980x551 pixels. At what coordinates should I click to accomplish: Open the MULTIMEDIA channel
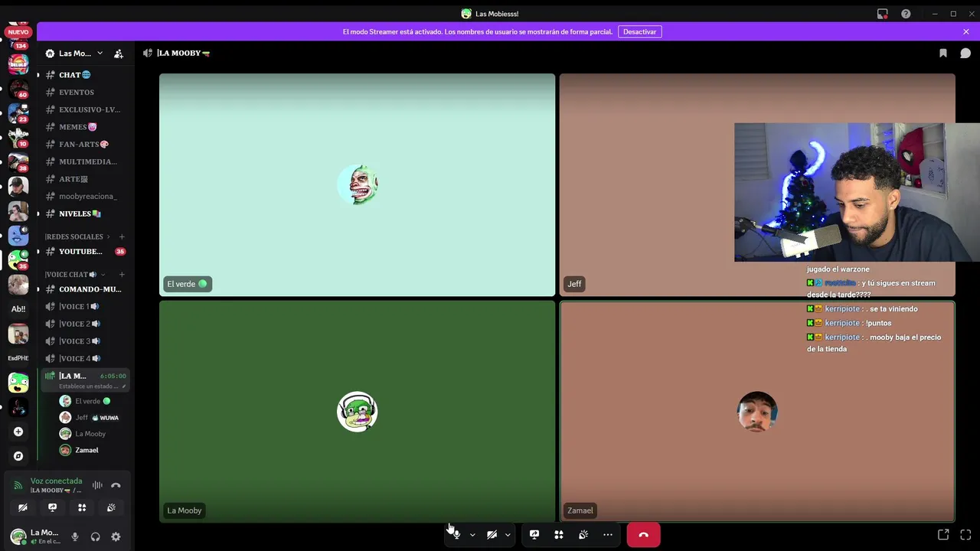(85, 161)
